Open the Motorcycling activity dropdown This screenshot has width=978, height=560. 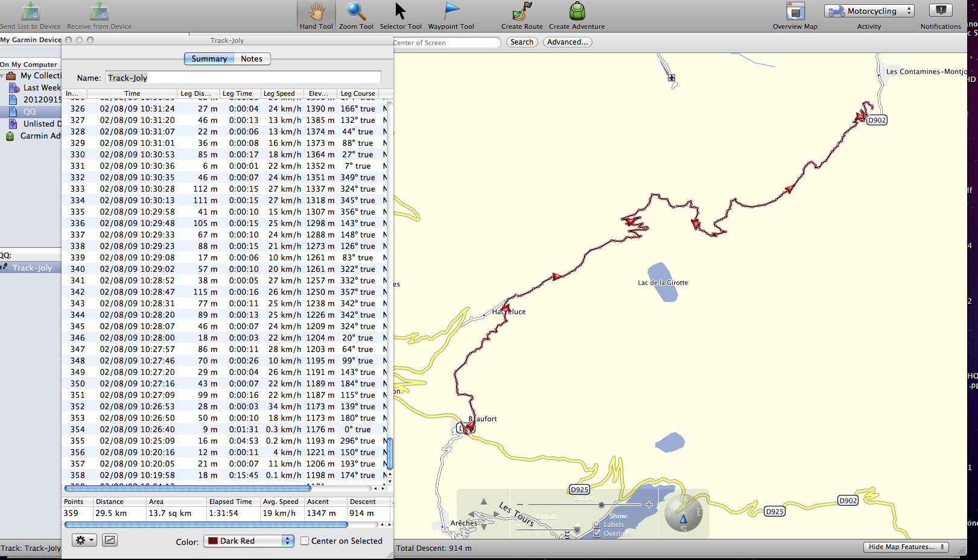869,11
